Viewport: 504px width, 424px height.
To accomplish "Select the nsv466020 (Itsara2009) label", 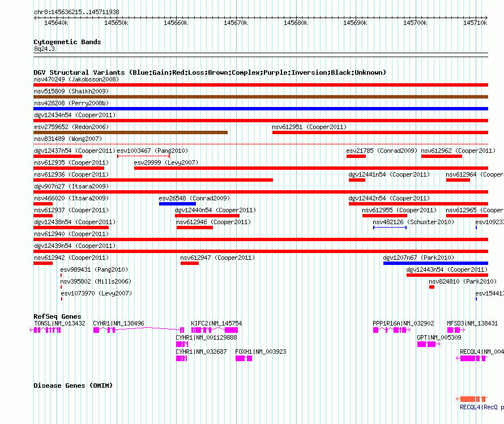I will point(71,198).
